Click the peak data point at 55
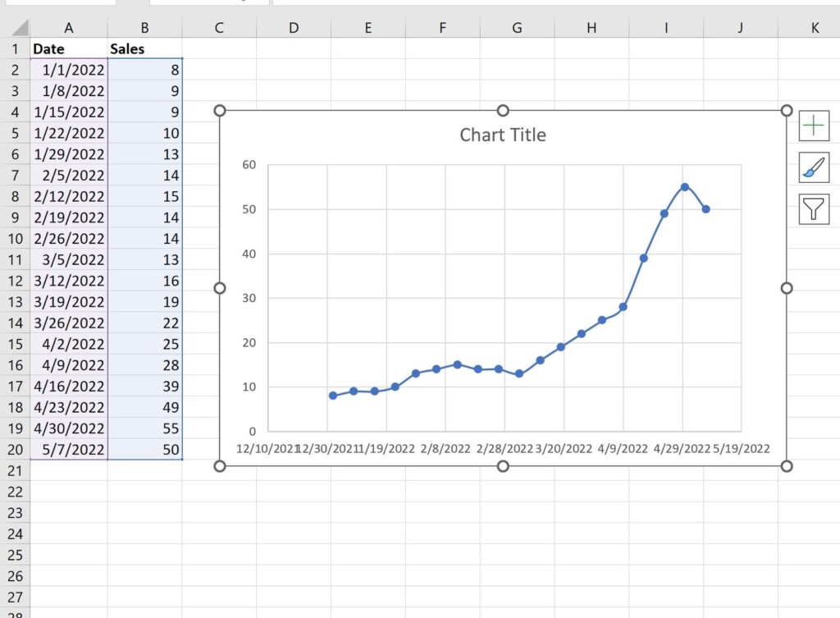This screenshot has height=618, width=840. (685, 187)
